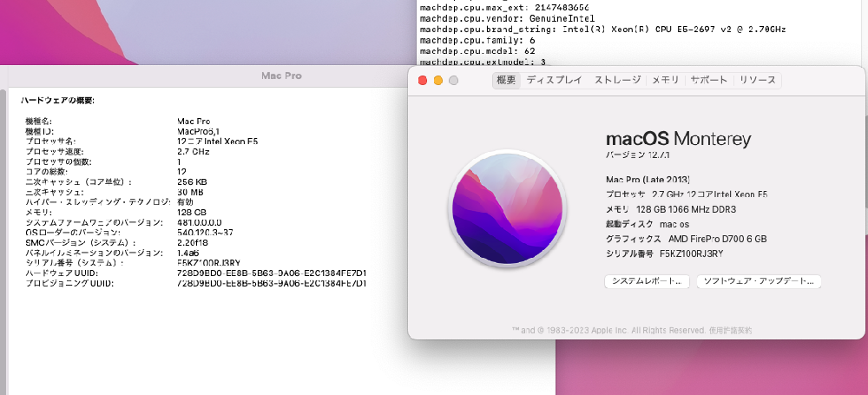The height and width of the screenshot is (395, 868).
Task: Open the メモリ tab
Action: point(666,81)
